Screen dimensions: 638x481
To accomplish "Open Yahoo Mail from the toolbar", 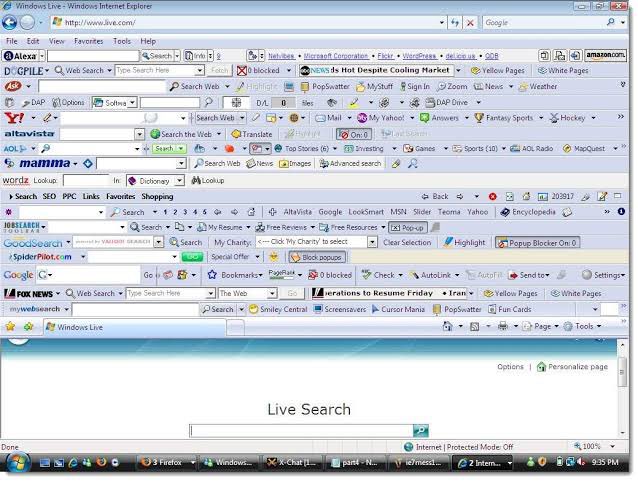I will pyautogui.click(x=329, y=118).
